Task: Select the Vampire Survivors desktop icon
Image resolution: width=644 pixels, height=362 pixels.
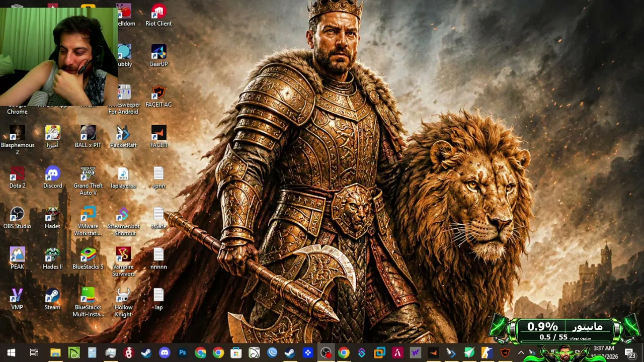Action: (123, 262)
